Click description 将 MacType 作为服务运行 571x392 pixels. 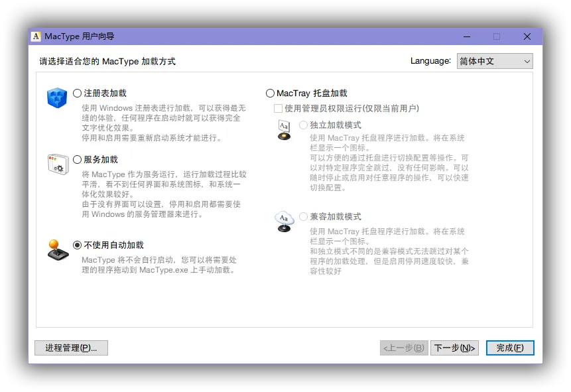click(x=130, y=174)
